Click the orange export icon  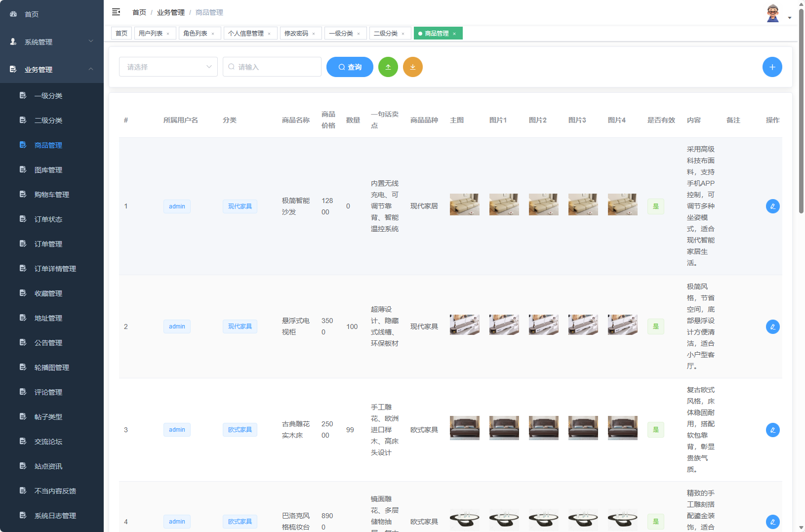click(x=413, y=67)
